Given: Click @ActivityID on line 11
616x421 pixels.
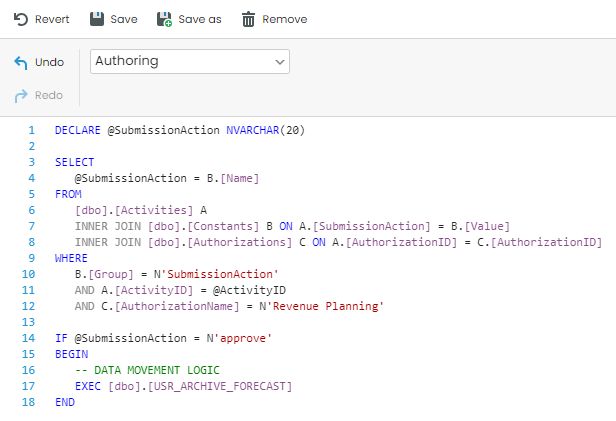Looking at the screenshot, I should [249, 290].
